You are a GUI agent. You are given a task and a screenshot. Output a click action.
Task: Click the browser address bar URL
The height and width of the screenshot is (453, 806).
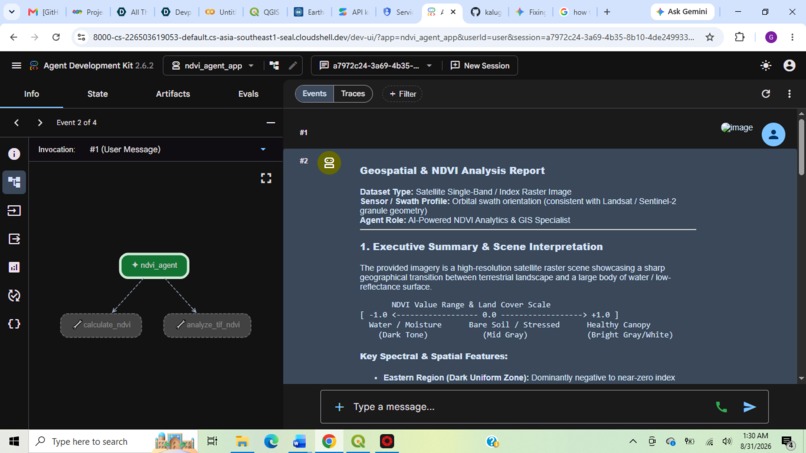[393, 37]
